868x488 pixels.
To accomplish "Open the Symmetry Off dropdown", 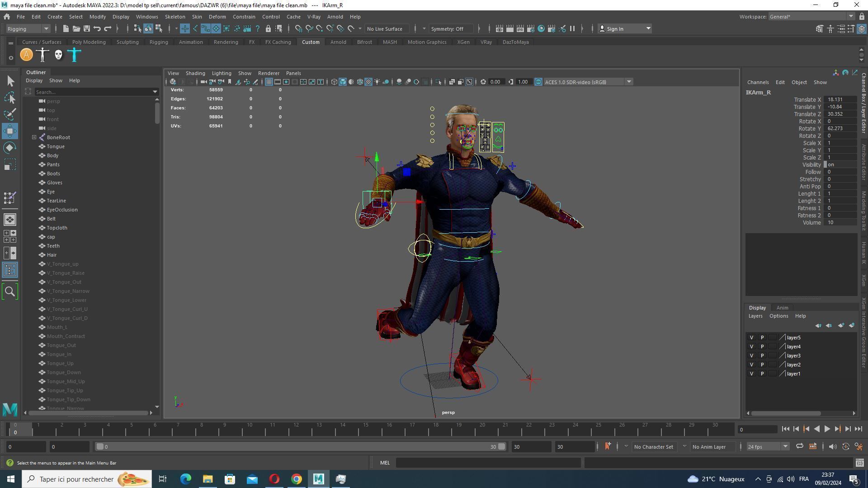I will [452, 29].
